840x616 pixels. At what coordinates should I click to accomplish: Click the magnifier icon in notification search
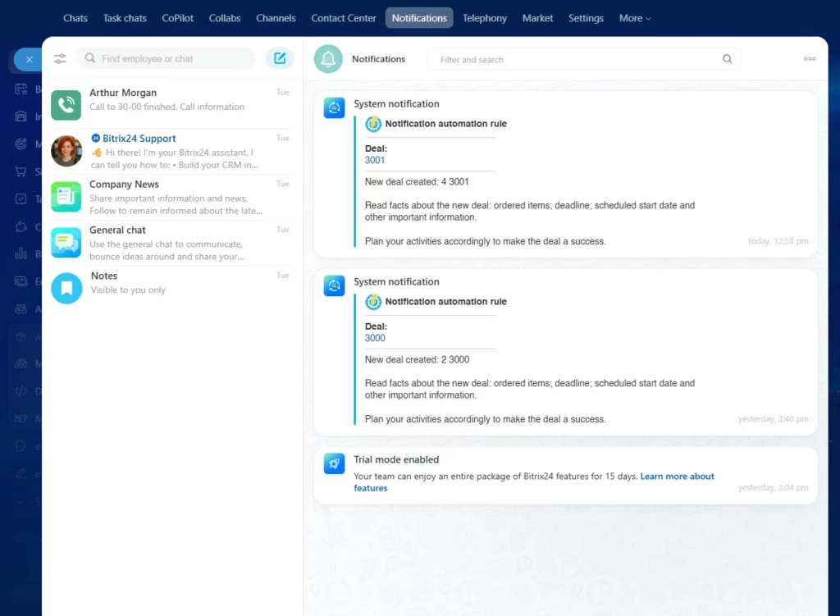[727, 59]
